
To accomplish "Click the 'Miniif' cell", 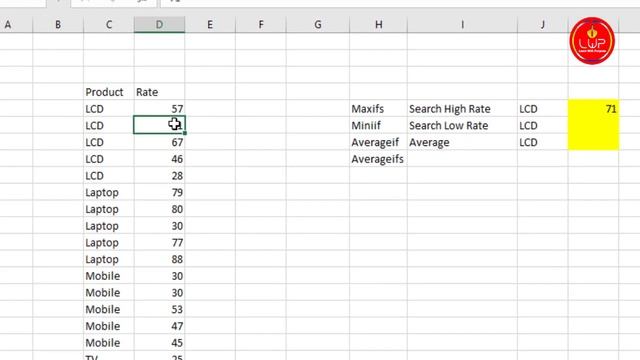I will coord(378,125).
